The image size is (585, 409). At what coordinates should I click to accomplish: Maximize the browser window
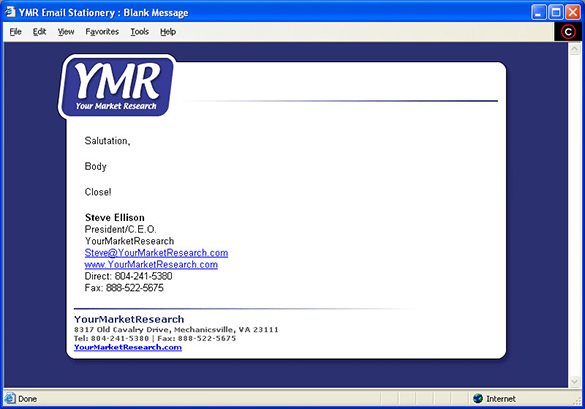pos(556,12)
